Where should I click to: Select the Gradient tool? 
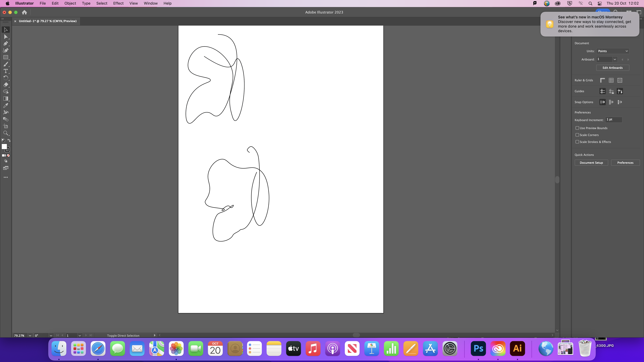click(x=5, y=99)
